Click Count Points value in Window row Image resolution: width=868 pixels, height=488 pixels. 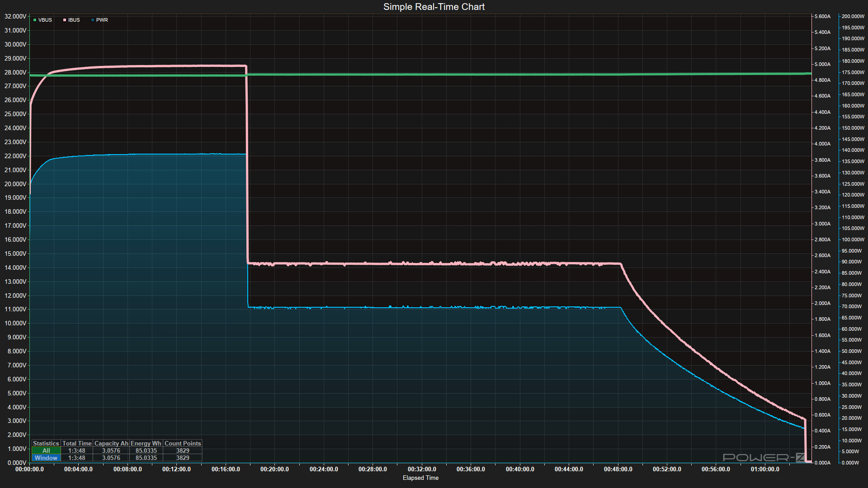click(x=183, y=458)
